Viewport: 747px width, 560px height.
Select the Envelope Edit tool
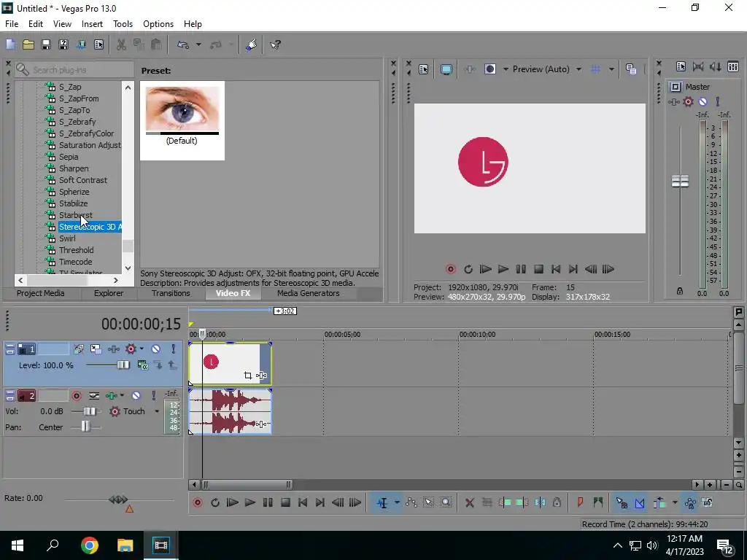411,502
